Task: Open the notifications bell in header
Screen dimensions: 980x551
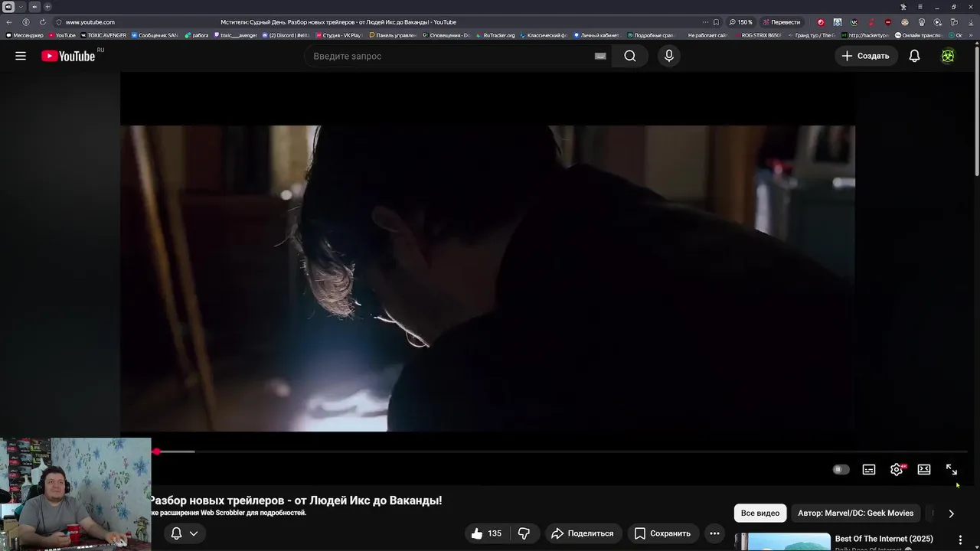Action: [914, 56]
